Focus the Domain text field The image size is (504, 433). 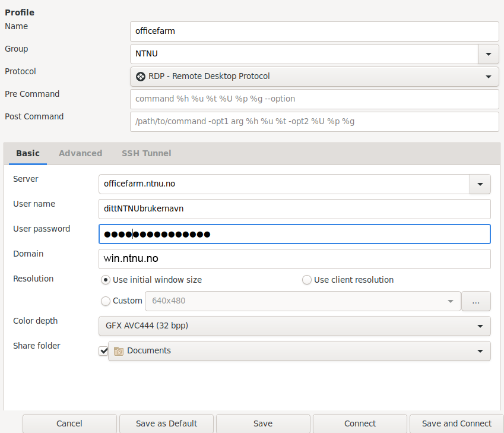294,259
